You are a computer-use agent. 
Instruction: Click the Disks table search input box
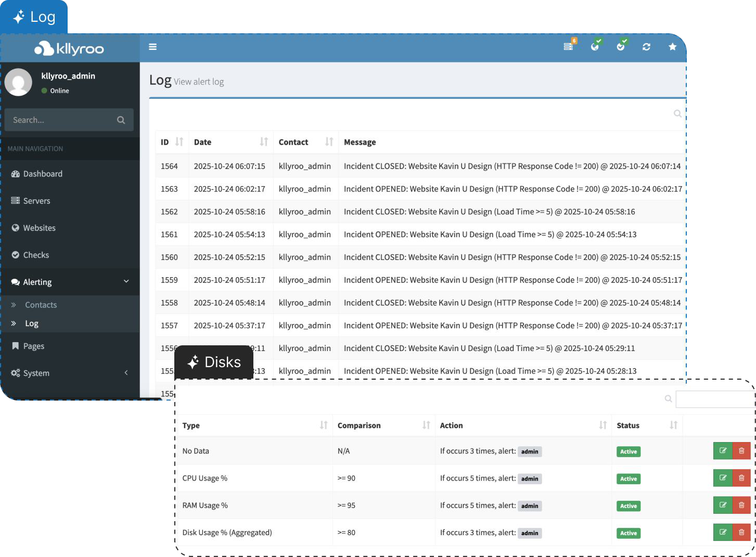tap(715, 399)
